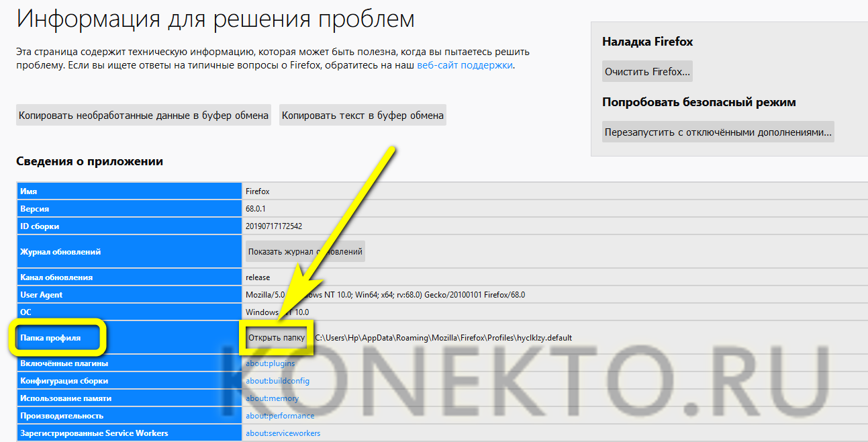
Task: Click the Windows NT 10.0 OS value
Action: pyautogui.click(x=277, y=312)
